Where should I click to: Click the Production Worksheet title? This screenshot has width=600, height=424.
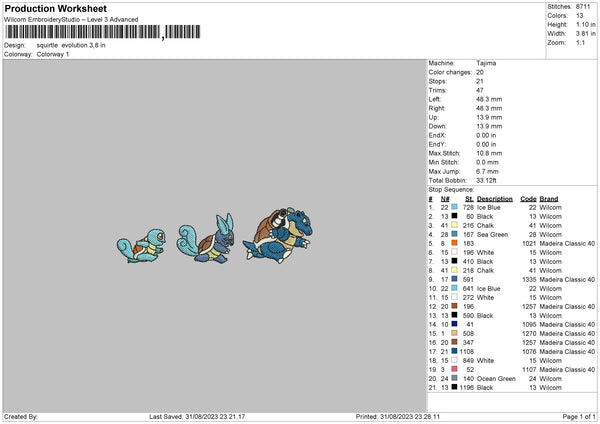[x=55, y=8]
